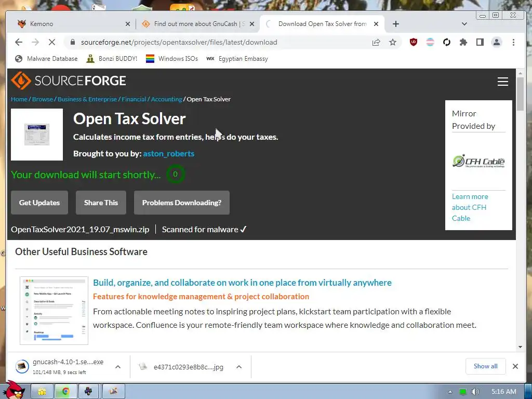
Task: Close the GnuCash tab
Action: pyautogui.click(x=252, y=24)
